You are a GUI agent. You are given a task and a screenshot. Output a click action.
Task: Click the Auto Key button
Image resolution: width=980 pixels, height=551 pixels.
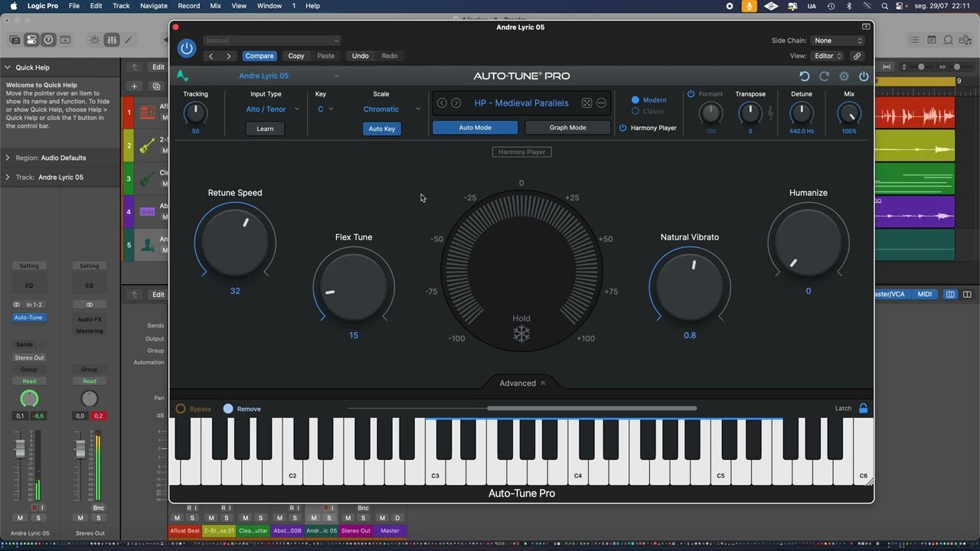381,129
